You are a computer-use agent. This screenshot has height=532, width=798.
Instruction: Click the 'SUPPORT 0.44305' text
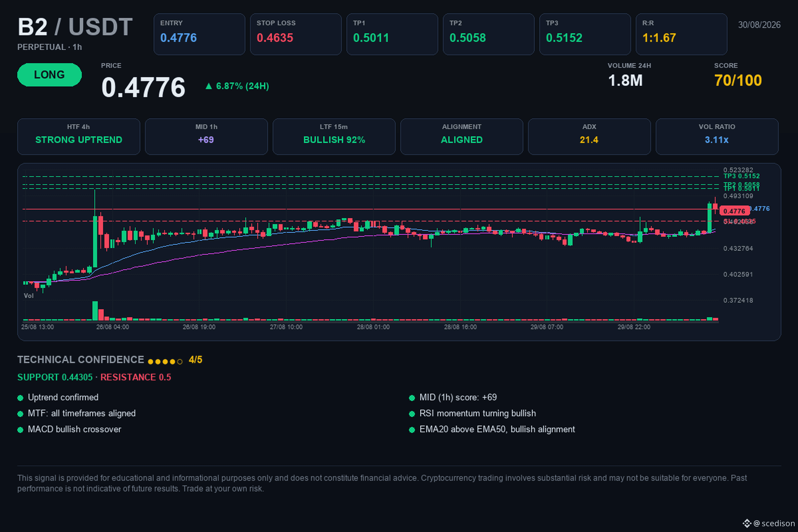pos(55,377)
